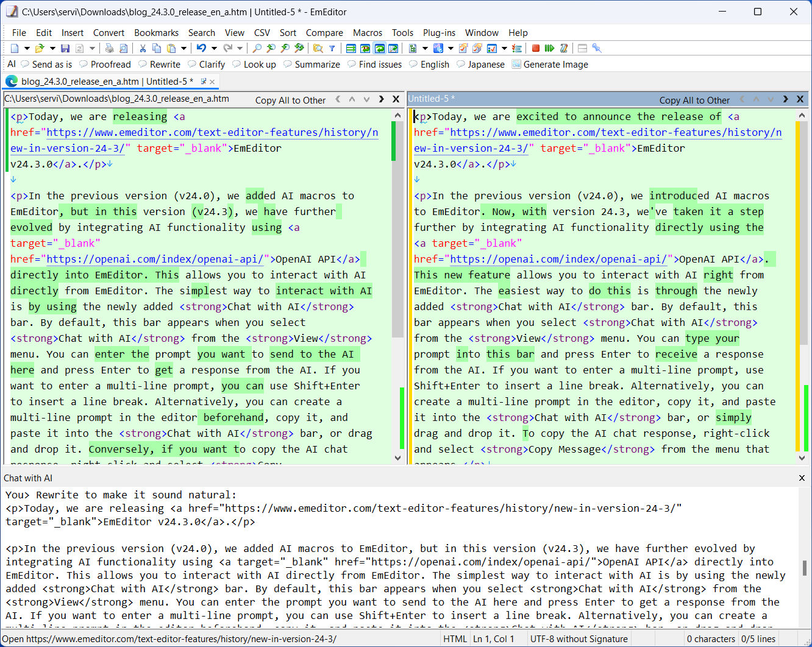Expand the Undo history dropdown arrow
This screenshot has width=812, height=647.
(214, 48)
